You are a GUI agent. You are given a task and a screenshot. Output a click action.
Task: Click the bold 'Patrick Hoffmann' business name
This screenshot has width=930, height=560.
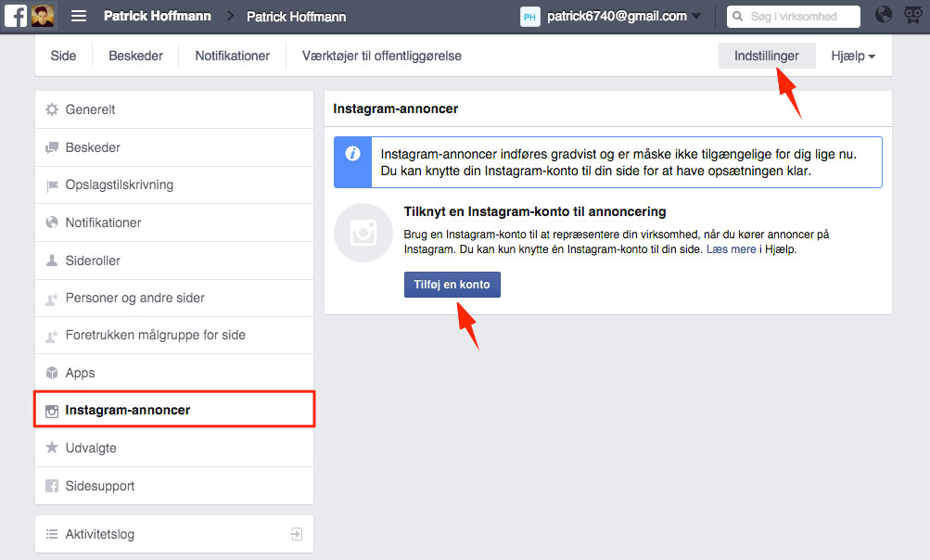point(158,16)
